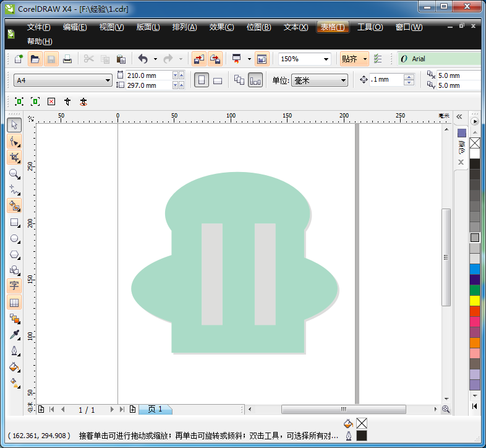The width and height of the screenshot is (486, 448).
Task: Select the Zoom tool magnifier
Action: pos(15,173)
